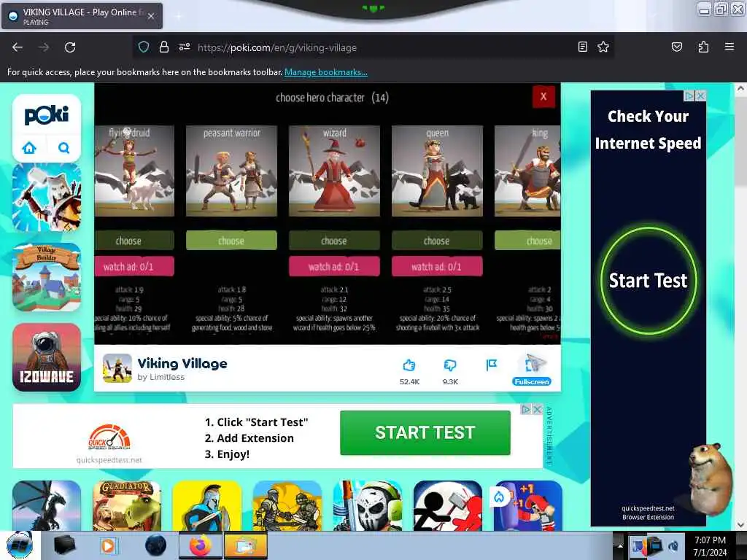Open the dragon game thumbnail

click(46, 505)
